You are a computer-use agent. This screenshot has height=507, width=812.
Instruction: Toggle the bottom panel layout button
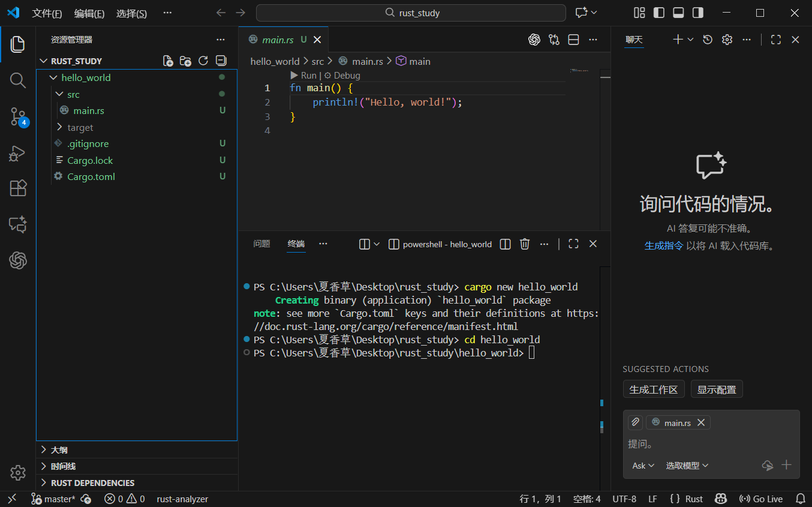tap(678, 13)
